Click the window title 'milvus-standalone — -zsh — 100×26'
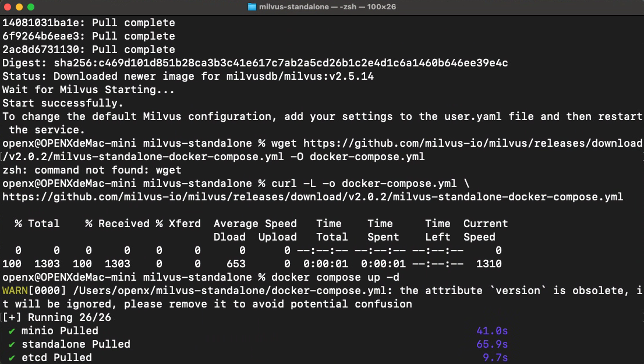The width and height of the screenshot is (644, 364). [327, 7]
